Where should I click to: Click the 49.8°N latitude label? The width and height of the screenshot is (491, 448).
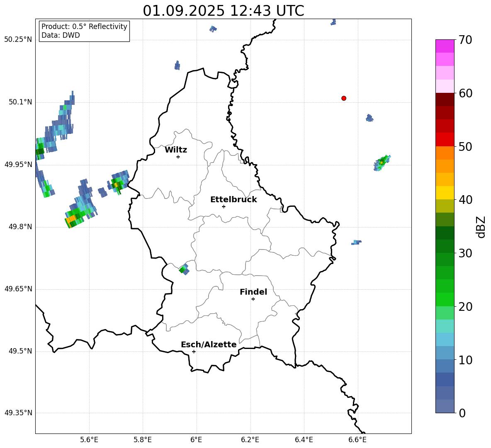coord(20,227)
